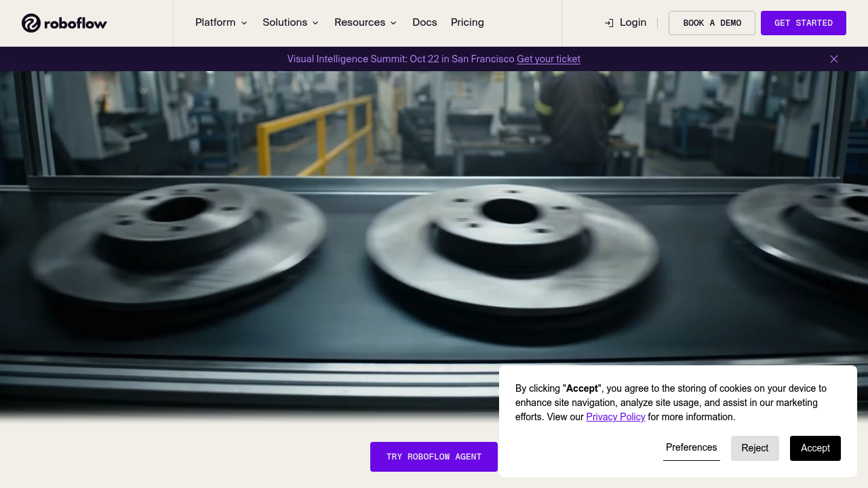
Task: Expand the Resources dropdown menu
Action: tap(366, 22)
